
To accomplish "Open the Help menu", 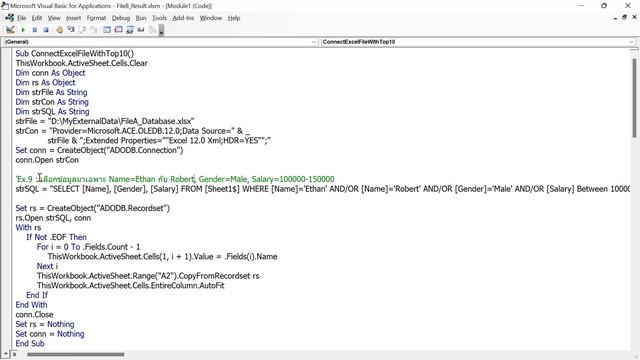I will coord(234,18).
